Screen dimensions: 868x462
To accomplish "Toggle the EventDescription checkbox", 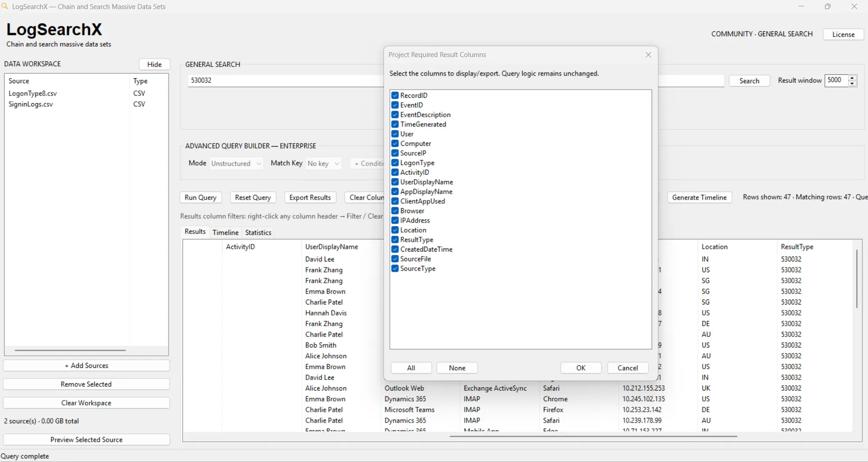I will (395, 114).
